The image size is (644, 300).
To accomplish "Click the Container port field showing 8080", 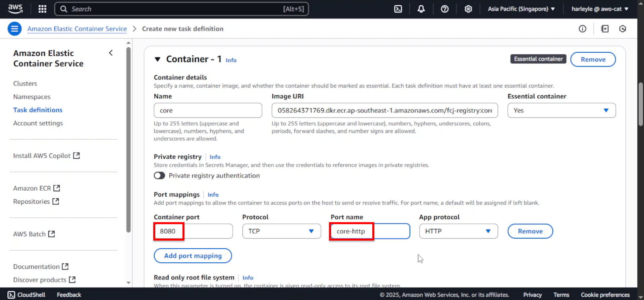I will (193, 231).
